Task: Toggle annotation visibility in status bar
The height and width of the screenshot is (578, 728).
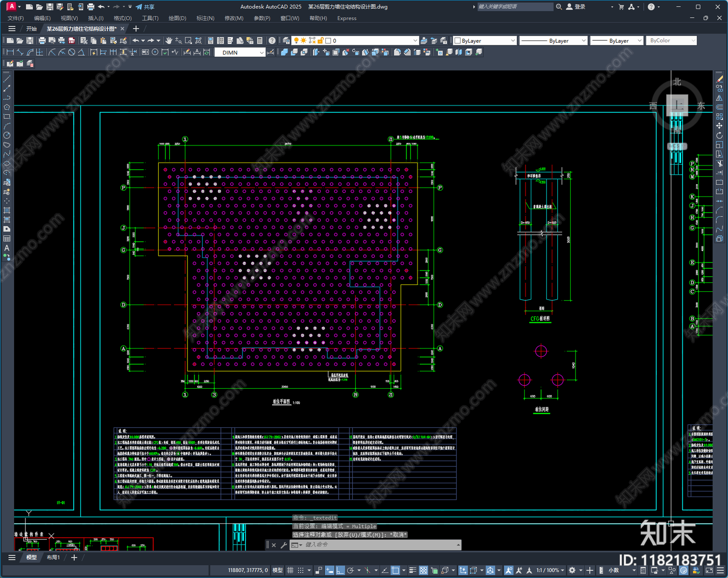Action: pos(509,570)
